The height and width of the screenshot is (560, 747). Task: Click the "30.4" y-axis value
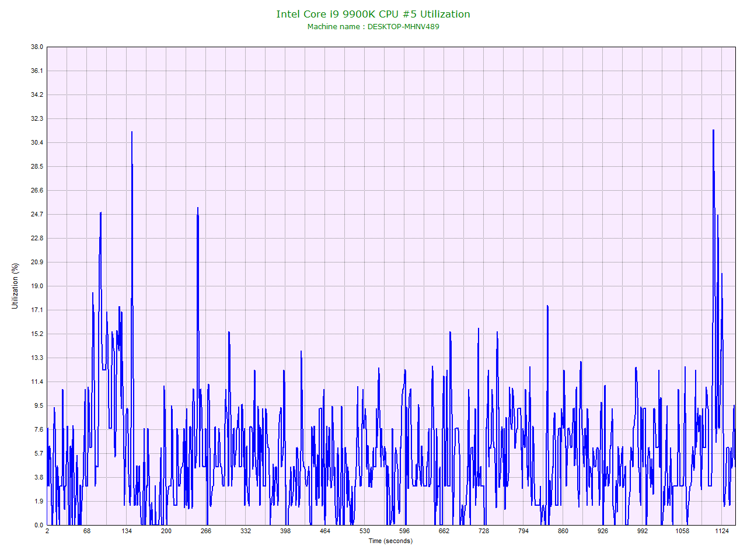coord(37,143)
